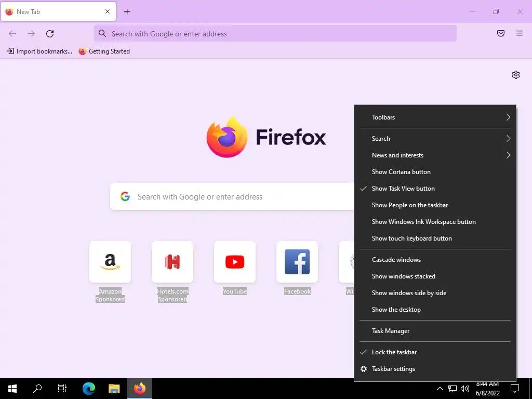Choose Show windows stacked
Image resolution: width=532 pixels, height=399 pixels.
point(435,276)
